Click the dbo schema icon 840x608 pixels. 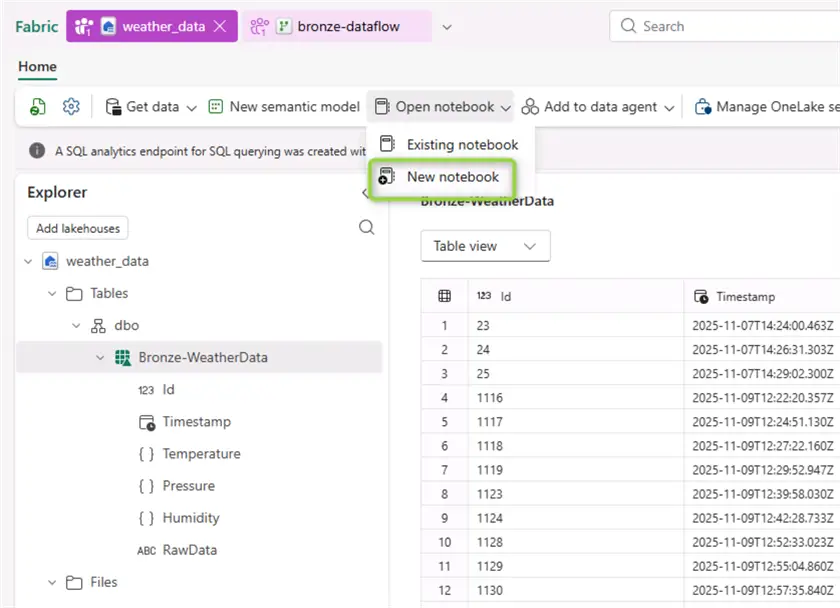pos(98,326)
